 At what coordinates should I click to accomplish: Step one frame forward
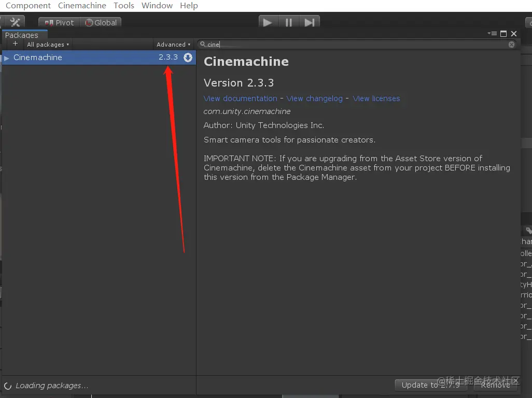[x=310, y=22]
